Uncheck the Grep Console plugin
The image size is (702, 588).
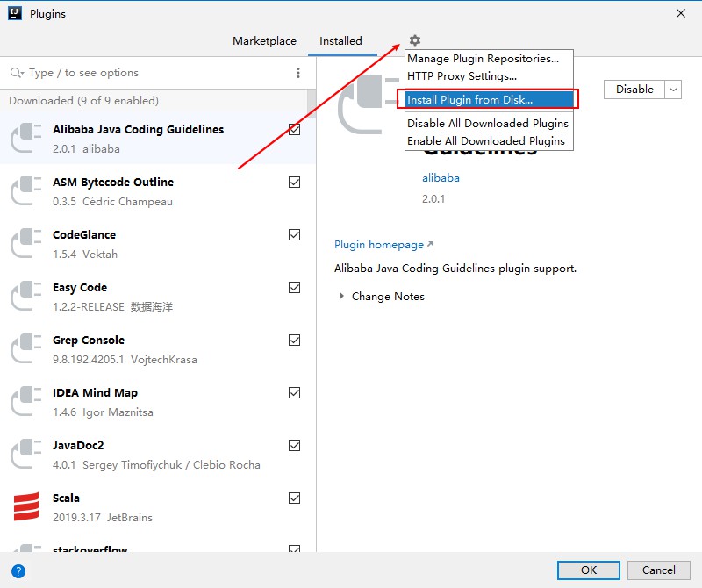coord(294,341)
